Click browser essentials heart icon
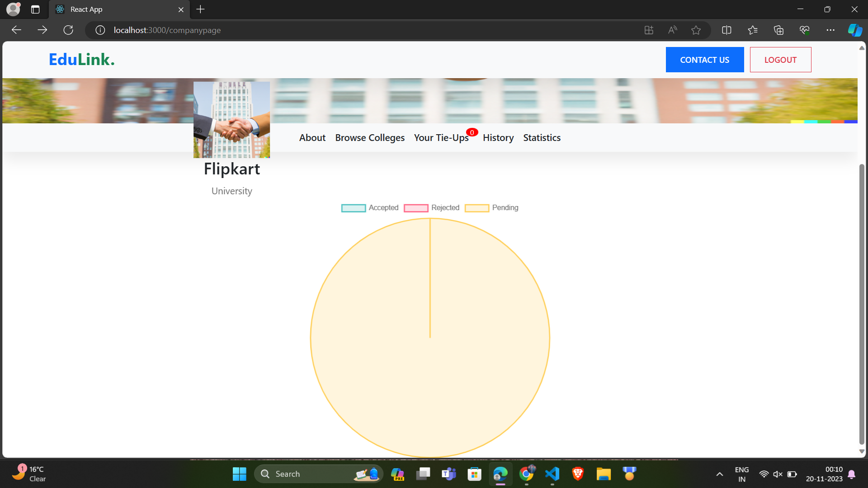Viewport: 868px width, 488px height. click(x=804, y=30)
